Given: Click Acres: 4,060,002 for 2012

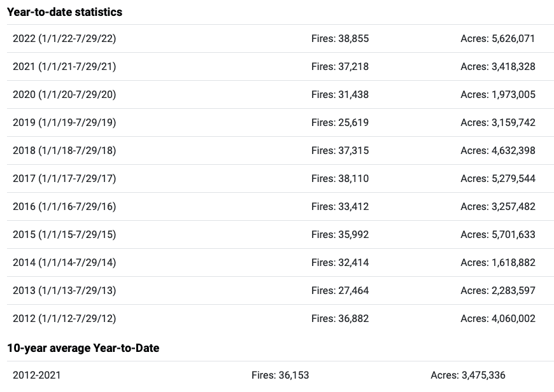Looking at the screenshot, I should [x=498, y=319].
